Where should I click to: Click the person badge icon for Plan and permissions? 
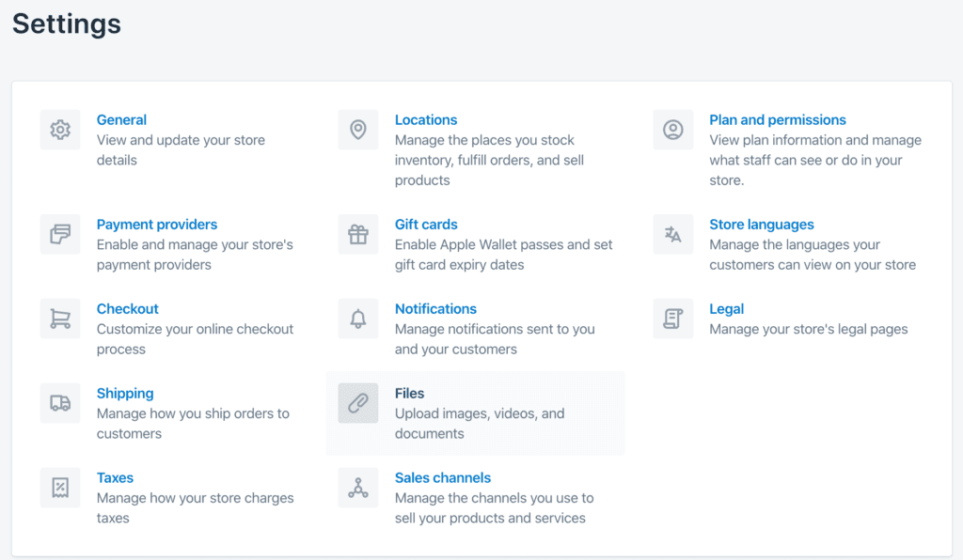(673, 131)
